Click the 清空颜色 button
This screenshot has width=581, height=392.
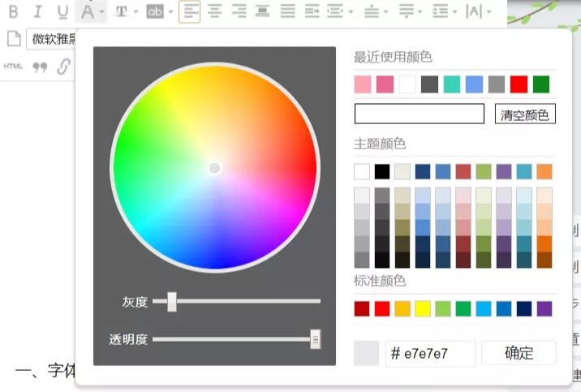click(x=525, y=114)
